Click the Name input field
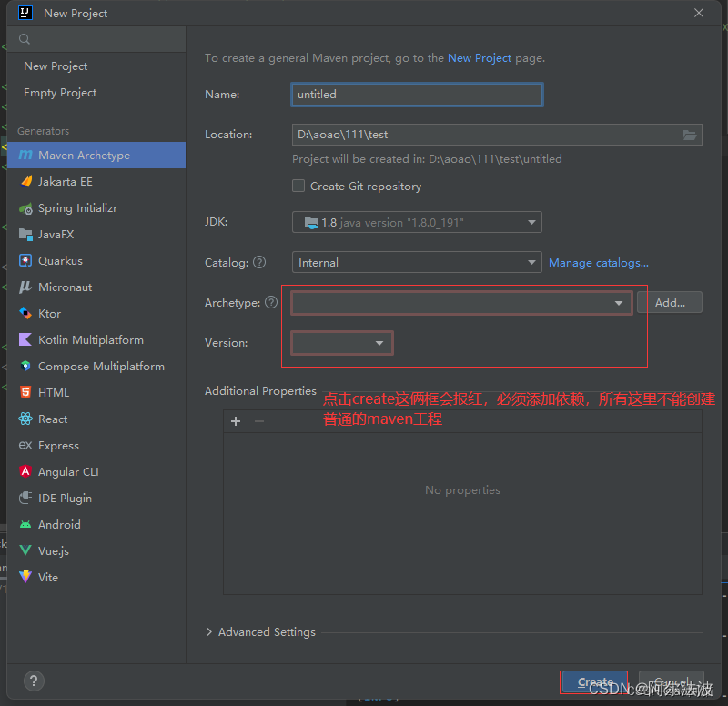The height and width of the screenshot is (706, 728). click(417, 95)
